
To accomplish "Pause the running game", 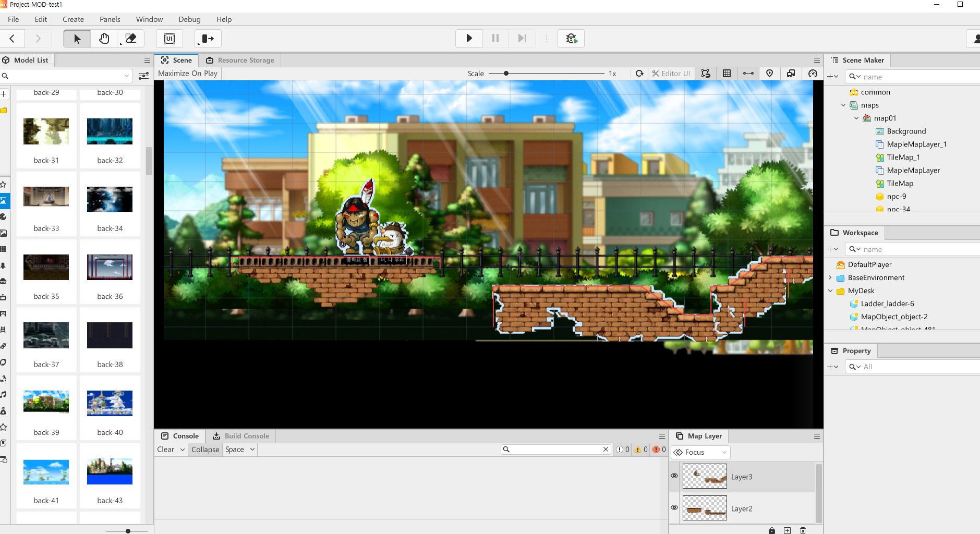I will (x=495, y=39).
